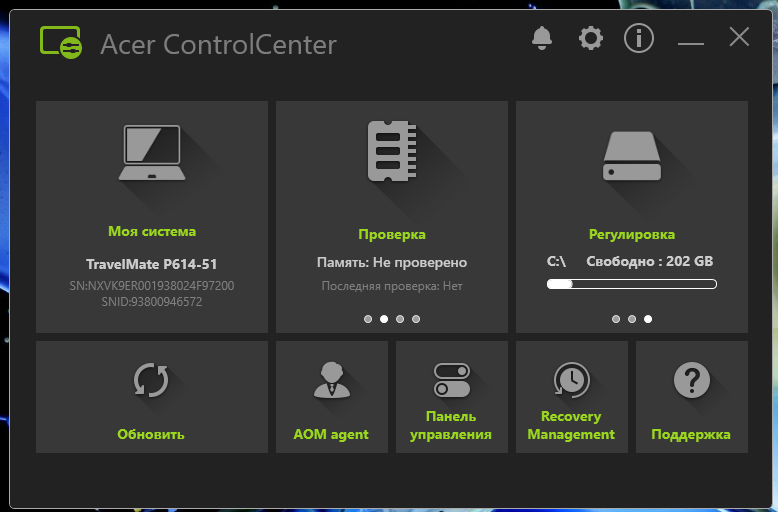Viewport: 778px width, 512px height.
Task: Click the refresh arrows icon in Обновить tile
Action: pos(151,381)
